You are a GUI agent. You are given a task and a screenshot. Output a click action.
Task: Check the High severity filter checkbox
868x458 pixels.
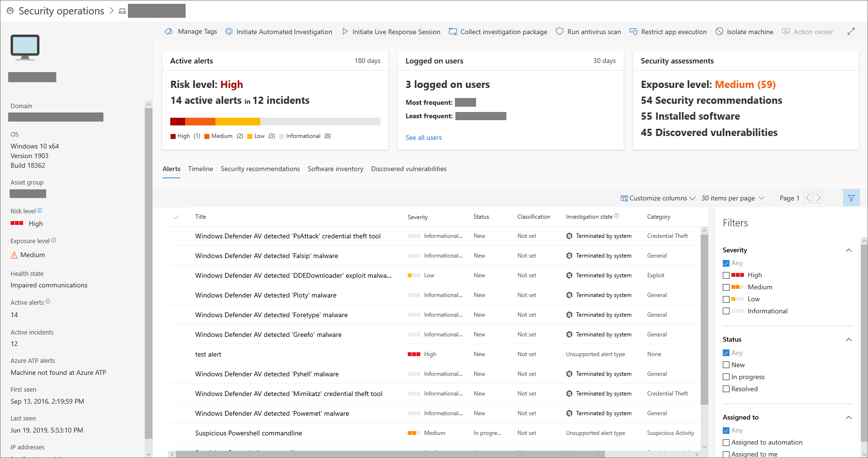tap(726, 275)
